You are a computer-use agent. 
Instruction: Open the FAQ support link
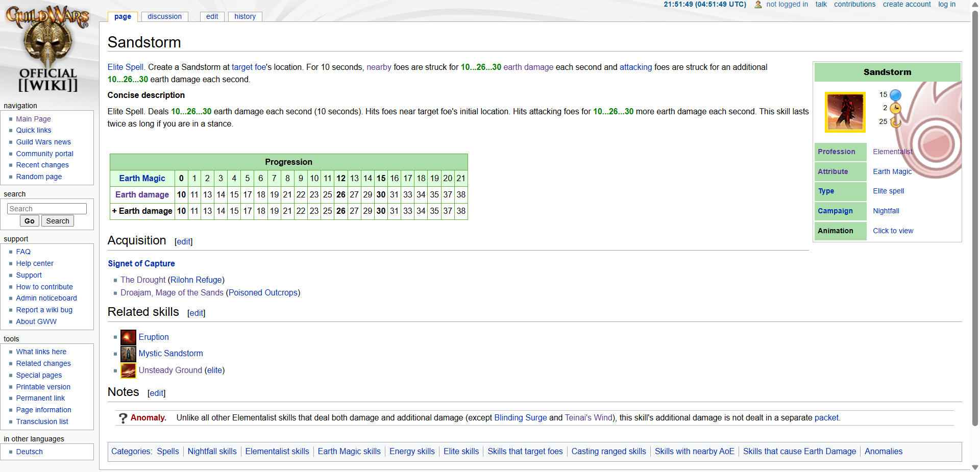23,252
